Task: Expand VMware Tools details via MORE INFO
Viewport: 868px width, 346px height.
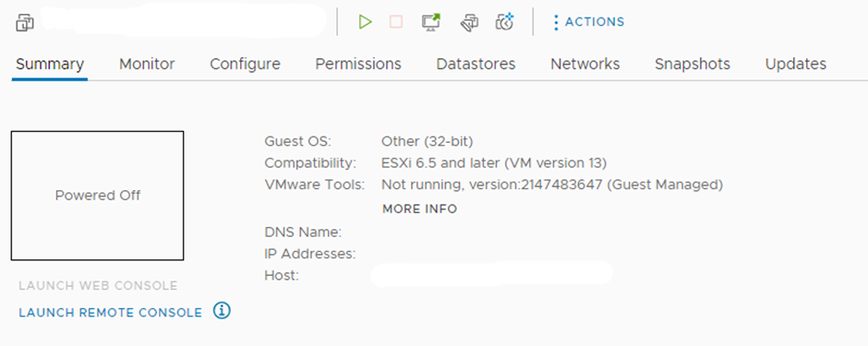Action: [419, 209]
